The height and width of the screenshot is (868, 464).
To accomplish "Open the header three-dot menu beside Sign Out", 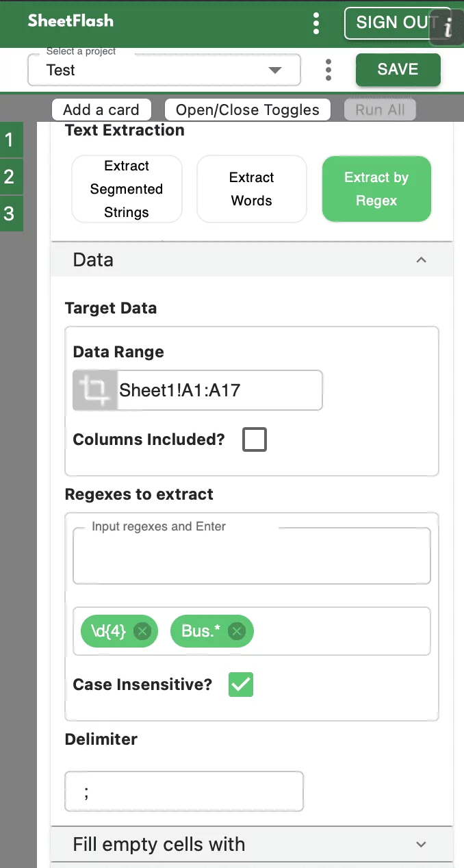I will 315,23.
